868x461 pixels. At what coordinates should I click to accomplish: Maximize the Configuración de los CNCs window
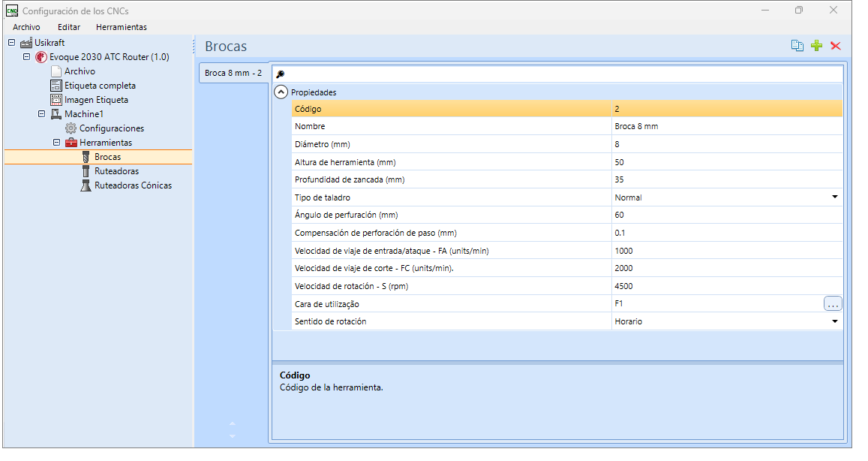click(x=799, y=11)
